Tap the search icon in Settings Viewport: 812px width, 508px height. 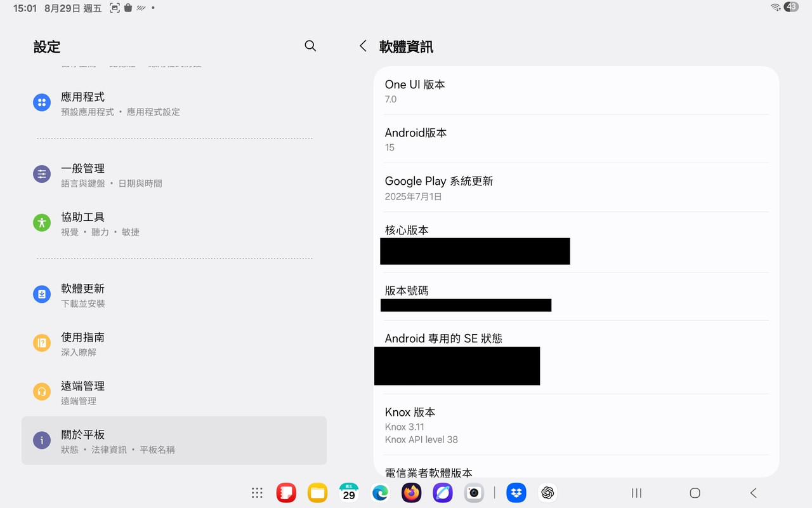(x=310, y=46)
